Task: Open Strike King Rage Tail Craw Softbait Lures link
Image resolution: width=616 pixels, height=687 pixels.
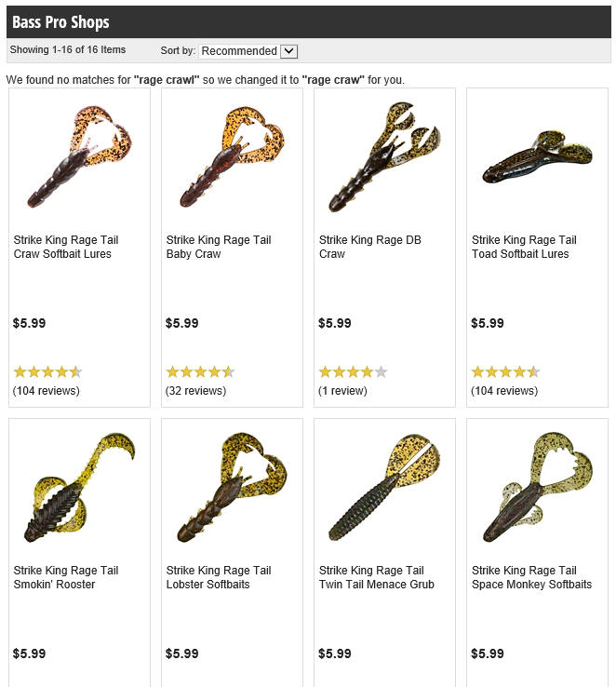Action: click(x=66, y=247)
